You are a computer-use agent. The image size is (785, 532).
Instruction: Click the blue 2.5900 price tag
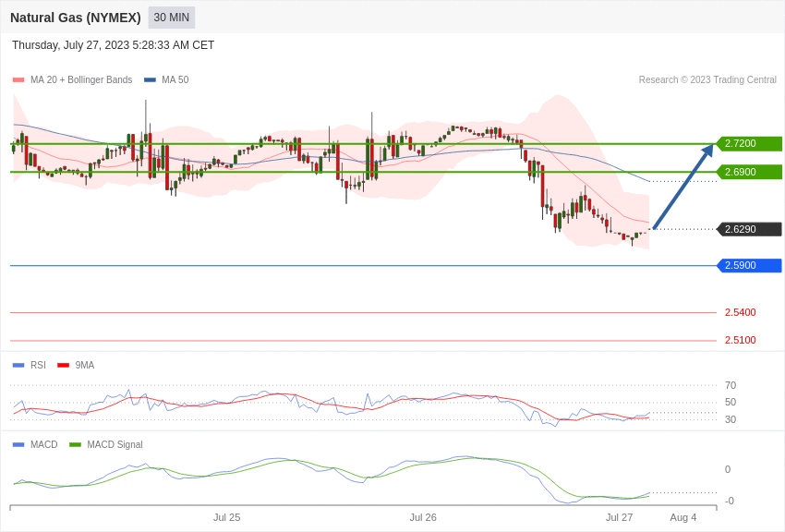pos(749,266)
